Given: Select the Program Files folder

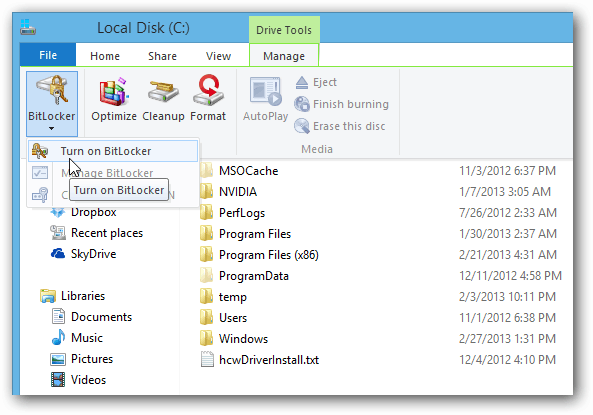Looking at the screenshot, I should (255, 234).
